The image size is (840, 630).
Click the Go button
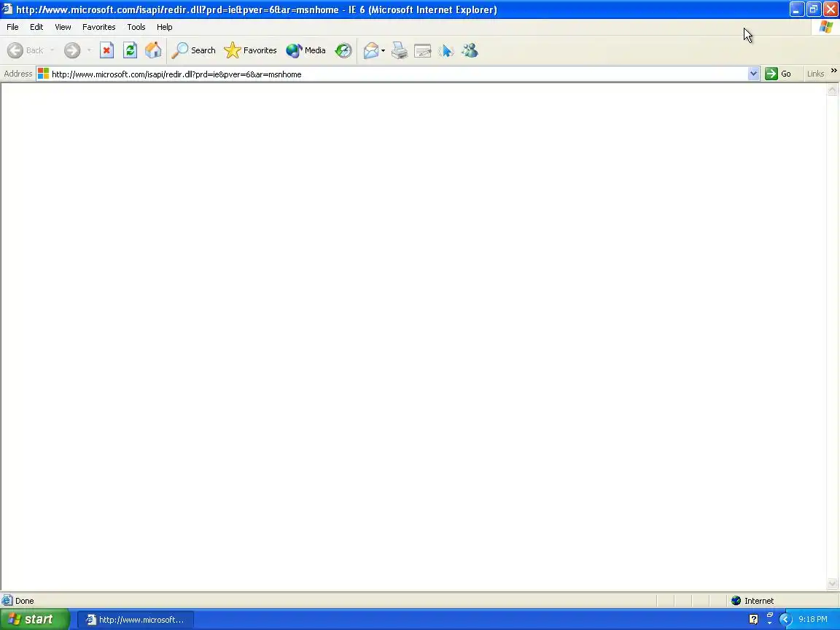coord(779,74)
